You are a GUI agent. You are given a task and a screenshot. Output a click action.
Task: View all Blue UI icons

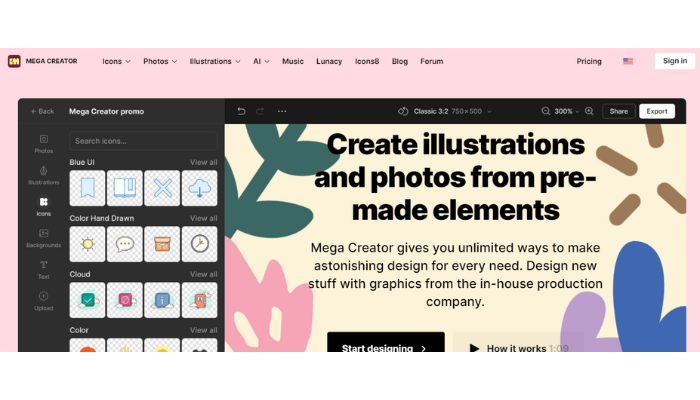tap(204, 162)
